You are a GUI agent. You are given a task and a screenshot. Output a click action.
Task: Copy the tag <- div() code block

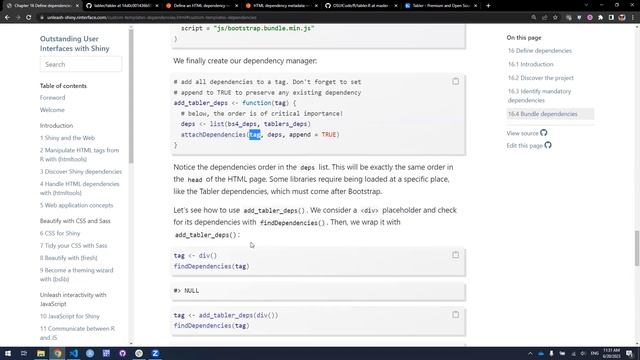tap(456, 255)
